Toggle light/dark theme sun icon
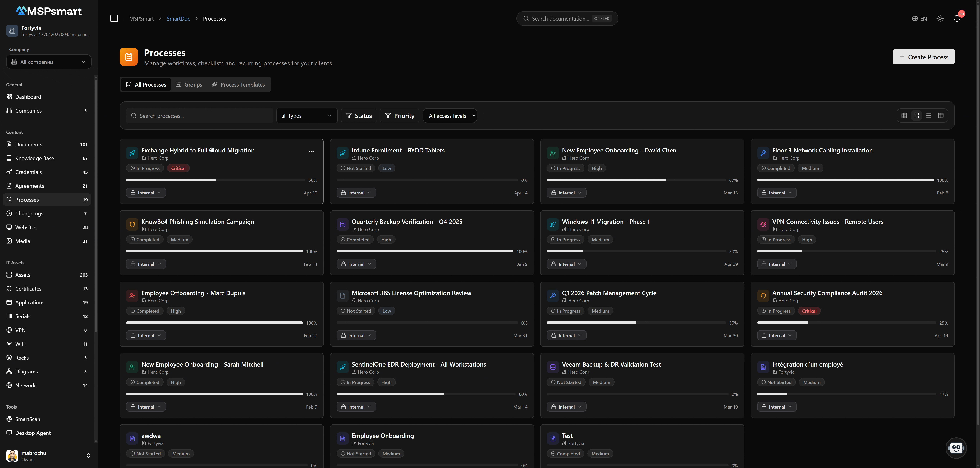This screenshot has width=980, height=468. click(940, 18)
